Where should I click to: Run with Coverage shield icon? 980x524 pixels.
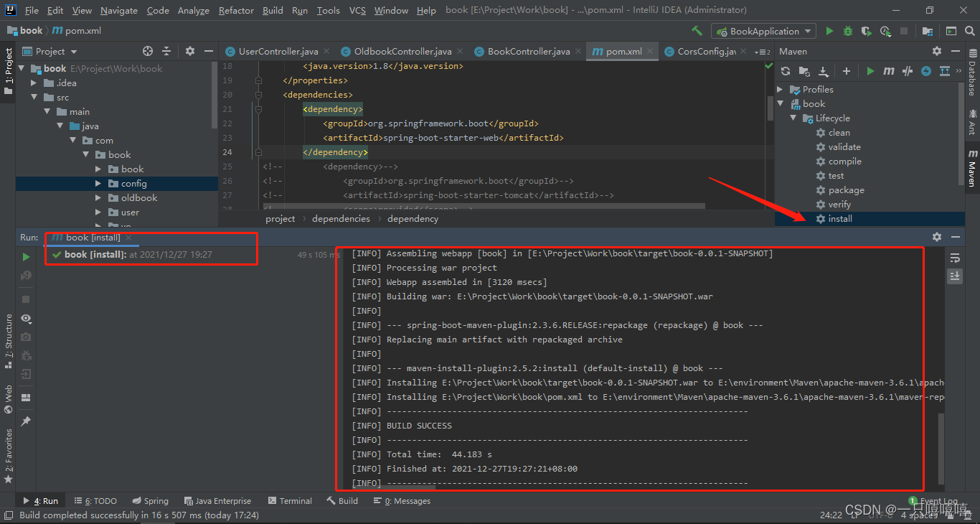point(867,31)
